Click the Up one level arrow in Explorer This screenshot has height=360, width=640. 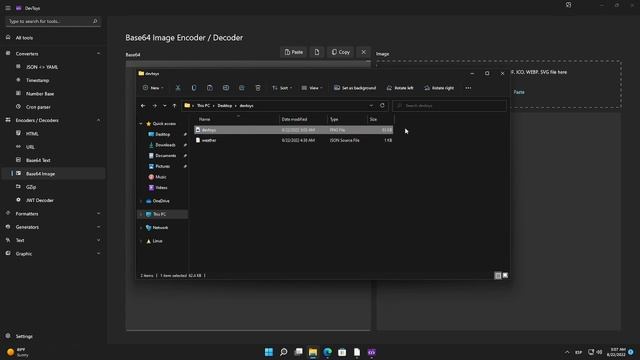(x=174, y=106)
